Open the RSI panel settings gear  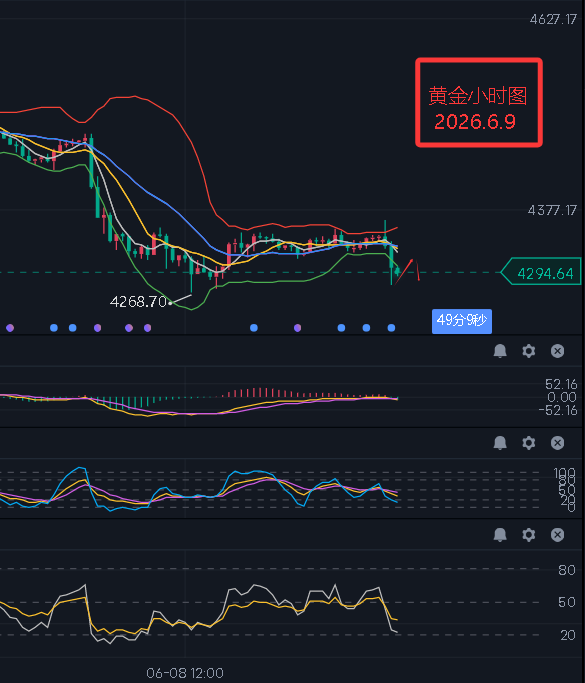529,534
